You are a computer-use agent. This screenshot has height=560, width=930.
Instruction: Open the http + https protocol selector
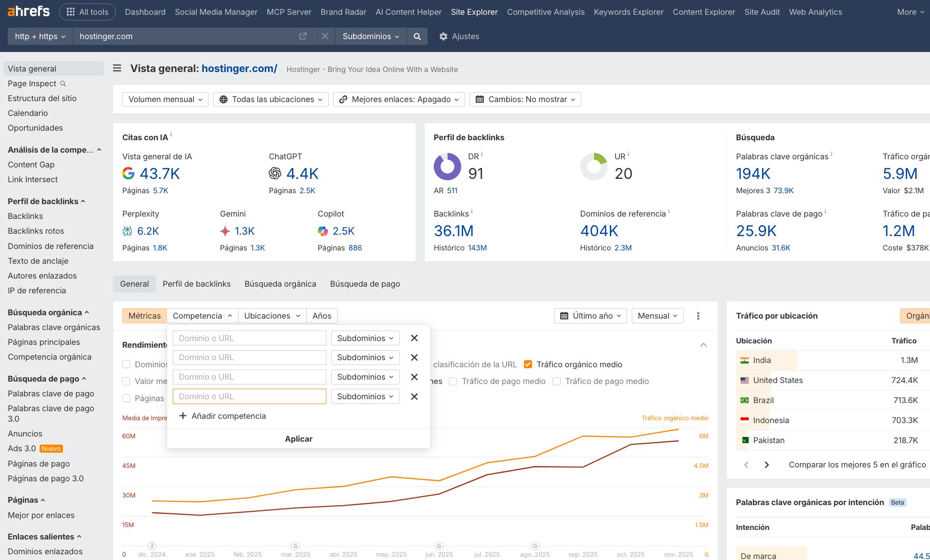(x=40, y=36)
